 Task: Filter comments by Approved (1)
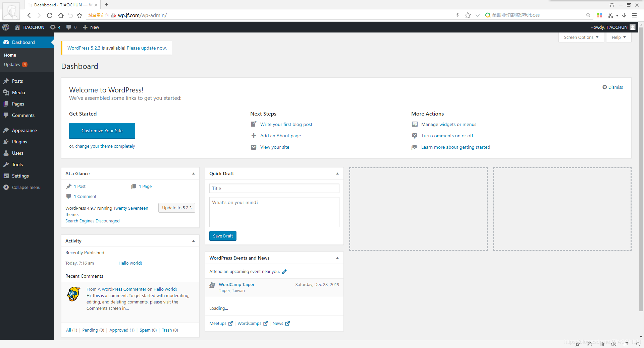pos(122,330)
